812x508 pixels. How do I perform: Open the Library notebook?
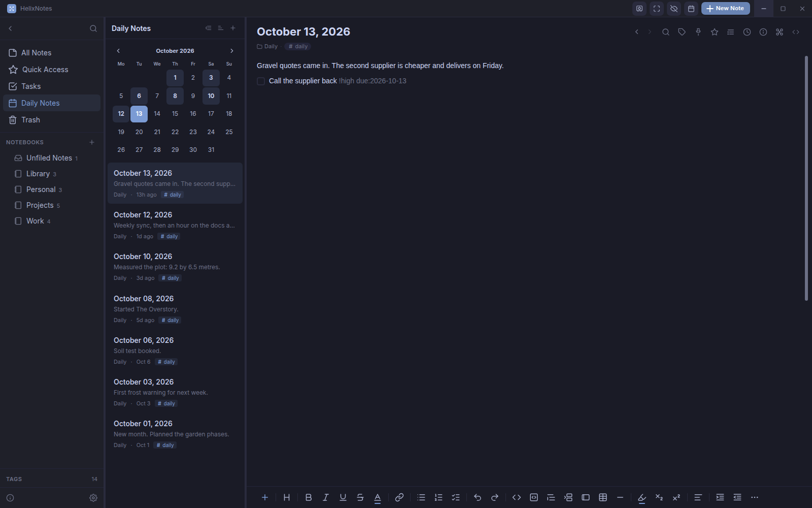(52, 174)
